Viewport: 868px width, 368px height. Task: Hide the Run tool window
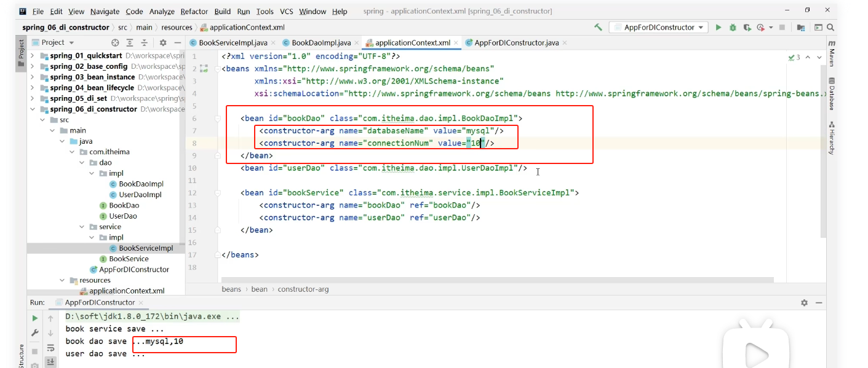pyautogui.click(x=820, y=303)
